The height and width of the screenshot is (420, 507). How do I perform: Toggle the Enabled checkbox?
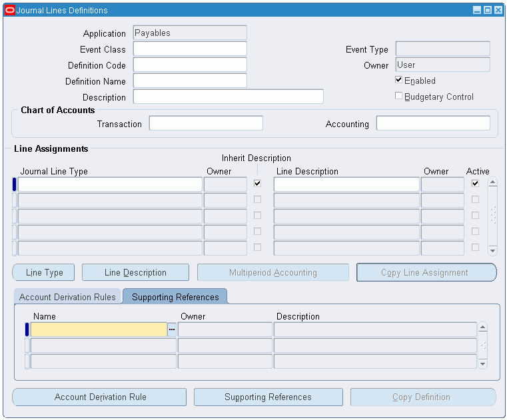(x=398, y=80)
